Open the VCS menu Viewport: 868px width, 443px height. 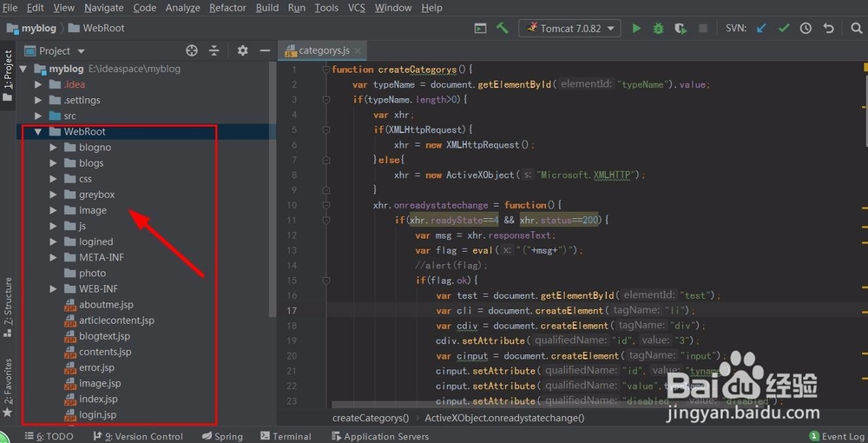pyautogui.click(x=357, y=8)
